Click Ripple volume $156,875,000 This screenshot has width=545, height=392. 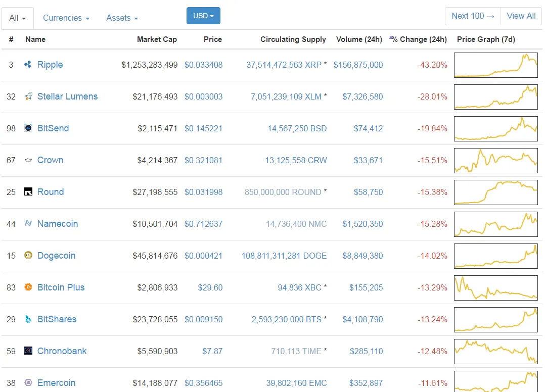358,65
